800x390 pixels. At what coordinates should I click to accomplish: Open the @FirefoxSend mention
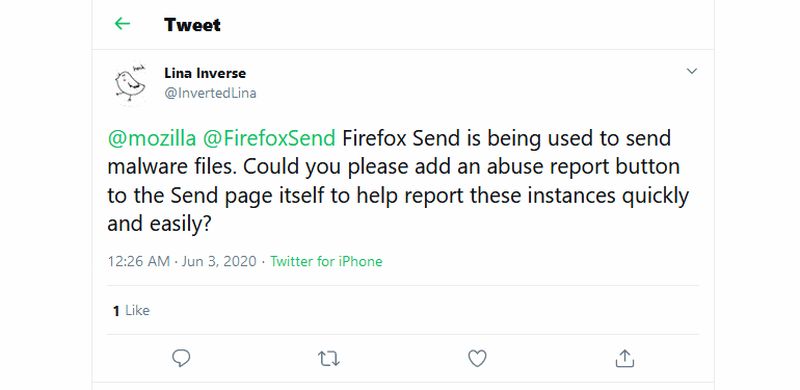(269, 139)
